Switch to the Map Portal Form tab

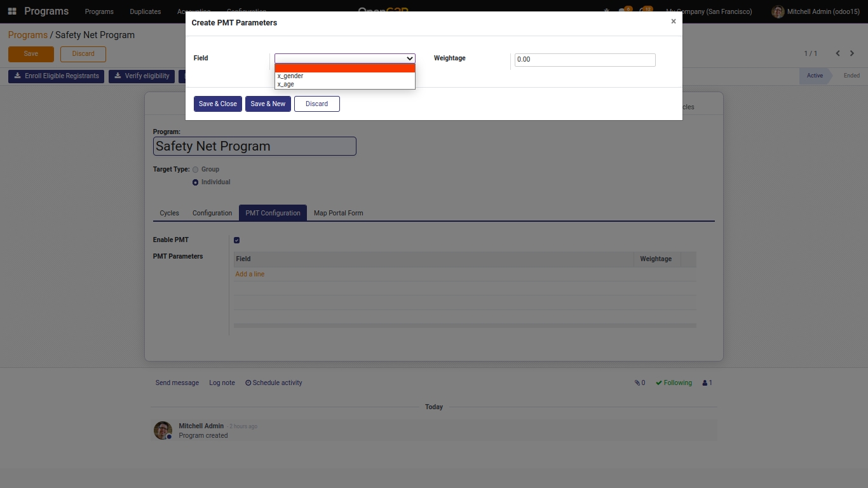(x=338, y=213)
